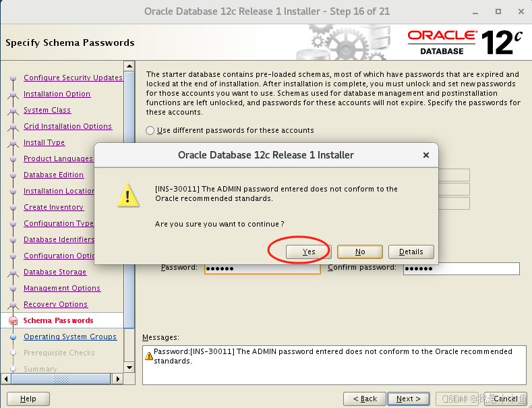Open Management Options step
Viewport: 532px width, 408px height.
62,288
